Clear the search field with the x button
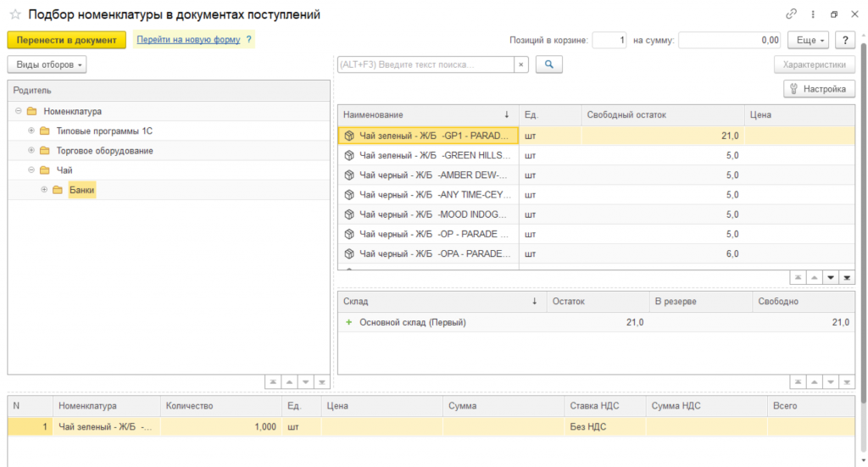Screen dimensions: 868x467 [x=521, y=64]
